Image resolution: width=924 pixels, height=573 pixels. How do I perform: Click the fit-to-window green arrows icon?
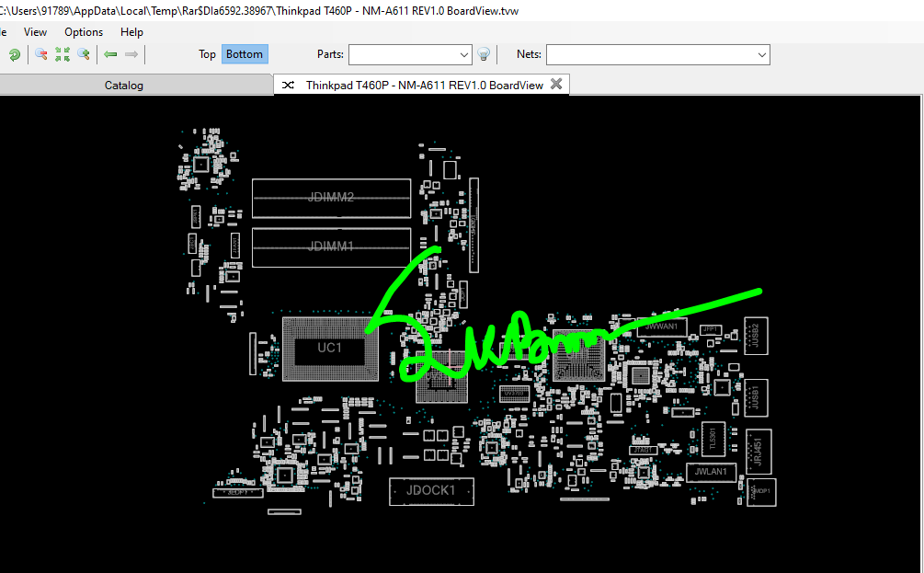pyautogui.click(x=63, y=55)
